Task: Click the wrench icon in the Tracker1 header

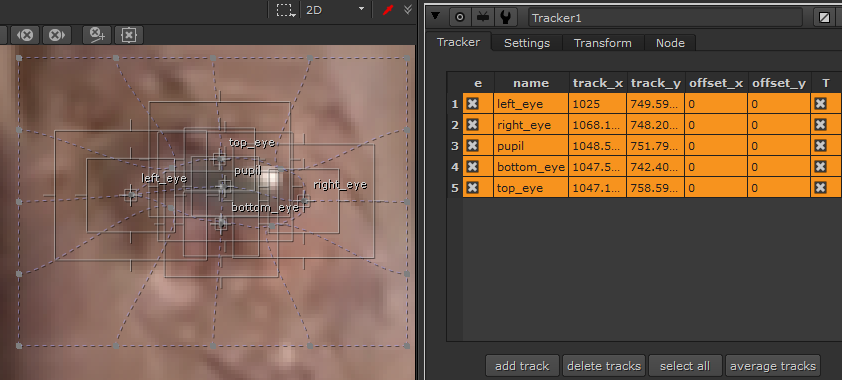Action: tap(505, 18)
